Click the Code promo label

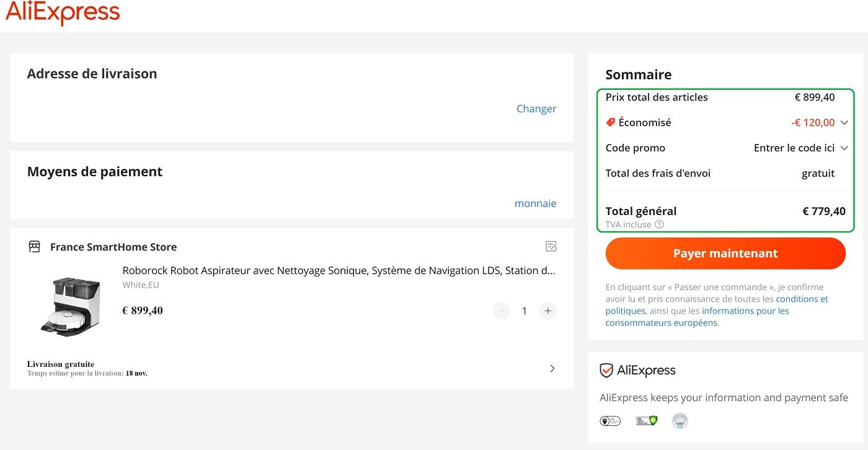[x=635, y=148]
